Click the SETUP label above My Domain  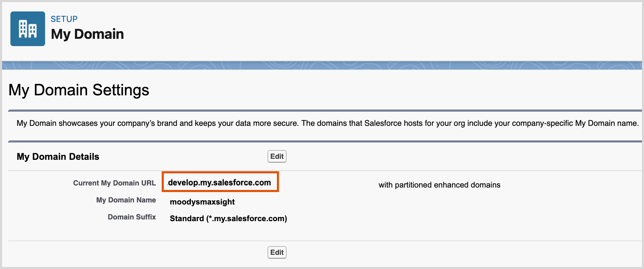(x=63, y=19)
